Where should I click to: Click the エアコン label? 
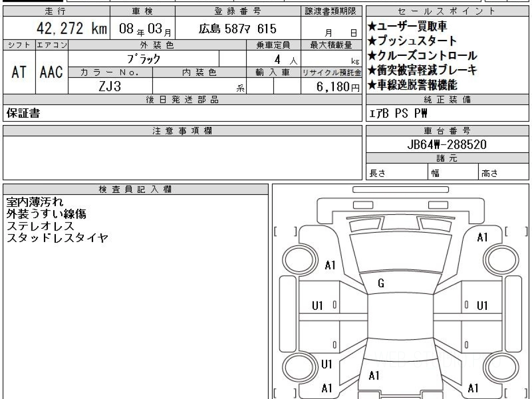tap(52, 45)
